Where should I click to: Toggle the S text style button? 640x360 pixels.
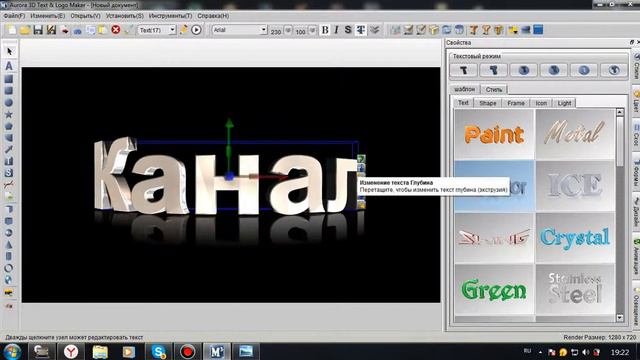coord(348,30)
